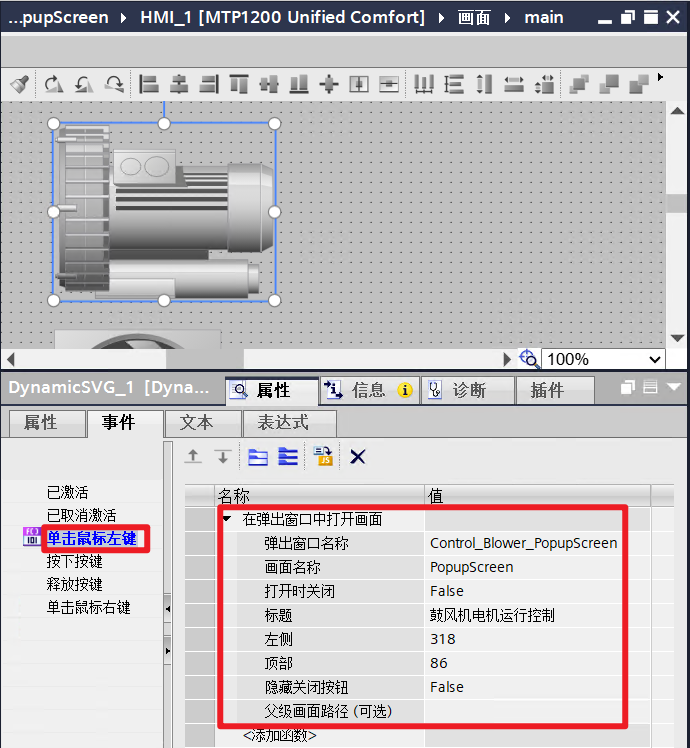Click the collapse function list icon
This screenshot has width=690, height=748.
(x=258, y=457)
